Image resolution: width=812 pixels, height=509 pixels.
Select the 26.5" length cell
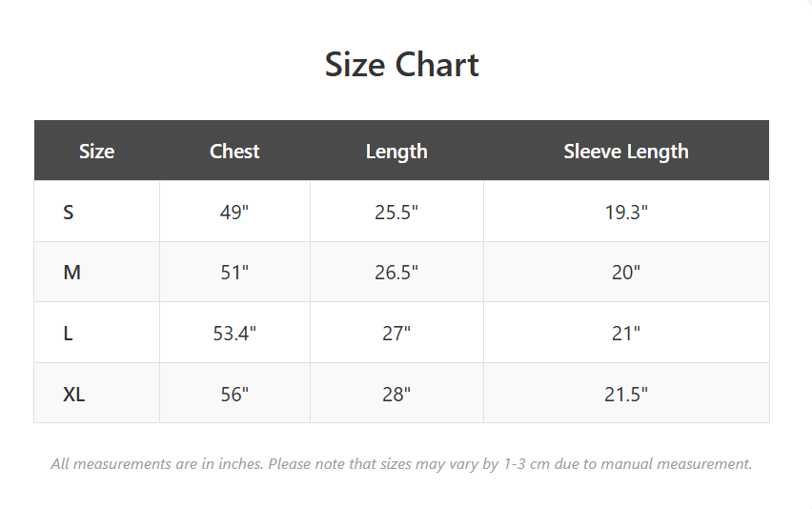tap(396, 273)
